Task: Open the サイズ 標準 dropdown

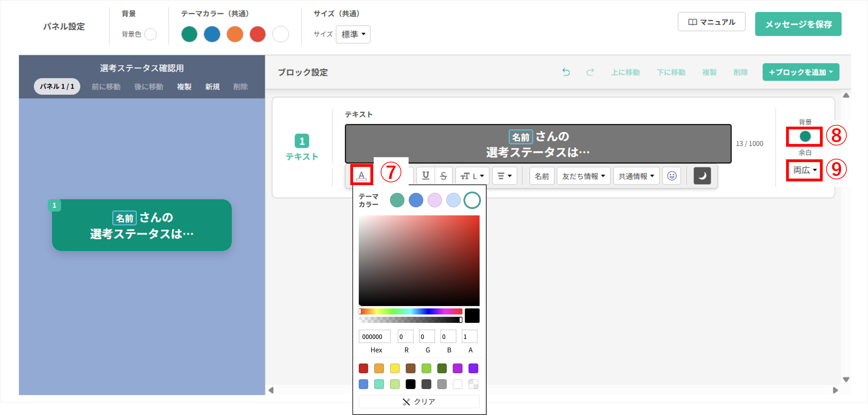Action: tap(353, 34)
